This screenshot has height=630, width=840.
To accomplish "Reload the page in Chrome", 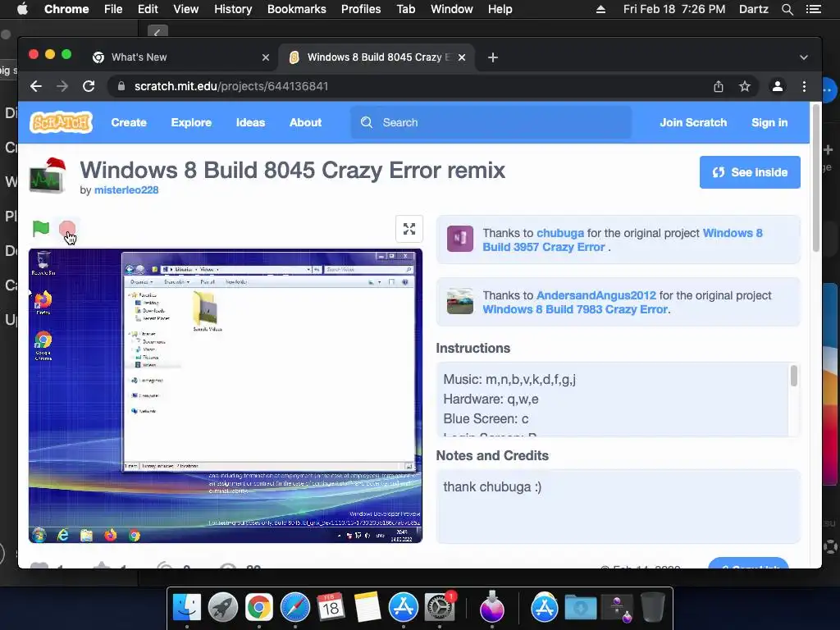I will [89, 86].
